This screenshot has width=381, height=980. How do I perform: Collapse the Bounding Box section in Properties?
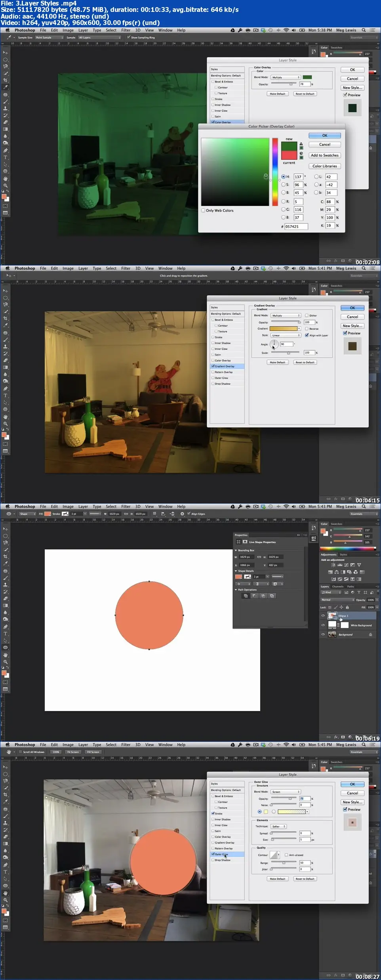(x=236, y=550)
